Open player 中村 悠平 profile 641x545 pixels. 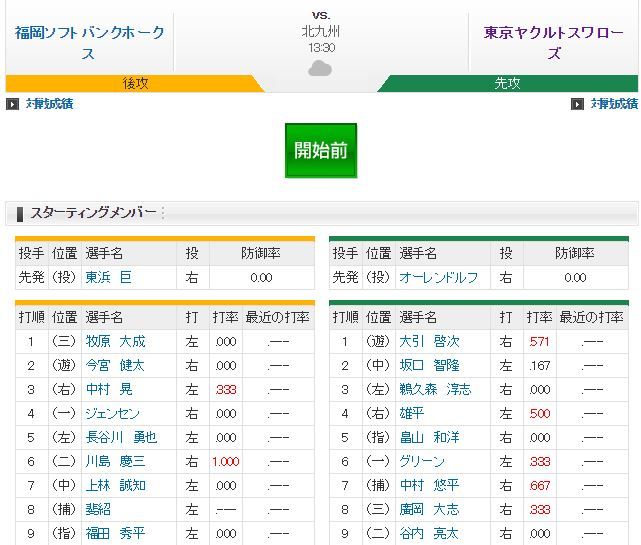click(430, 486)
